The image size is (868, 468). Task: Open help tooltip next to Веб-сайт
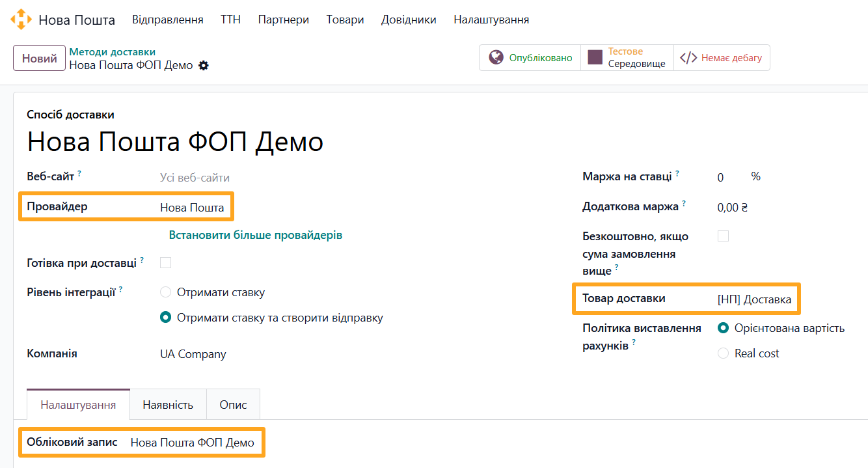[79, 173]
